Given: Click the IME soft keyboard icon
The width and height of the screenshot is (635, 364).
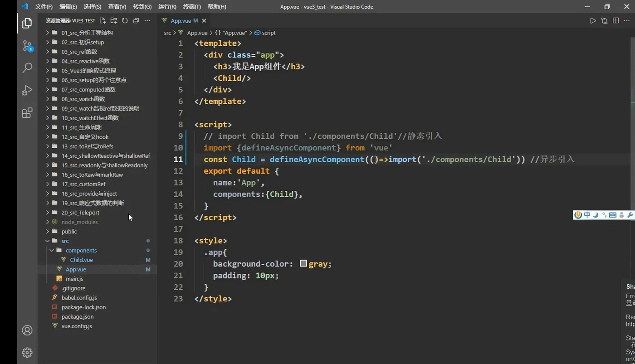Looking at the screenshot, I should [613, 215].
